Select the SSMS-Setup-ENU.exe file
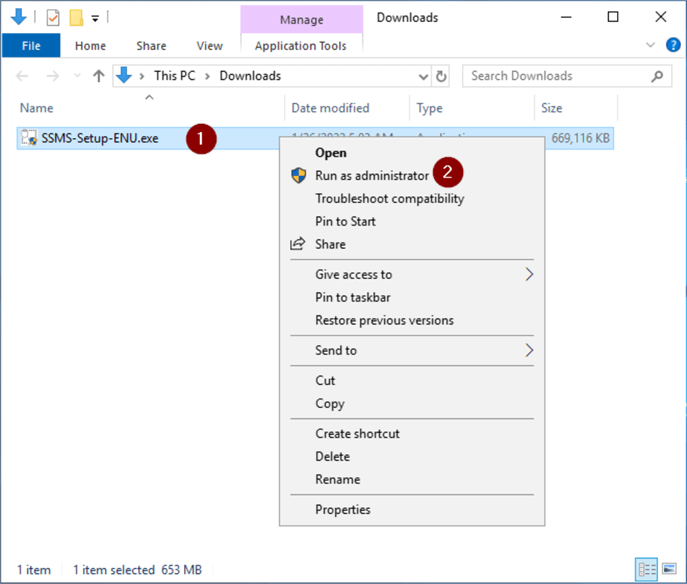687x584 pixels. [99, 139]
